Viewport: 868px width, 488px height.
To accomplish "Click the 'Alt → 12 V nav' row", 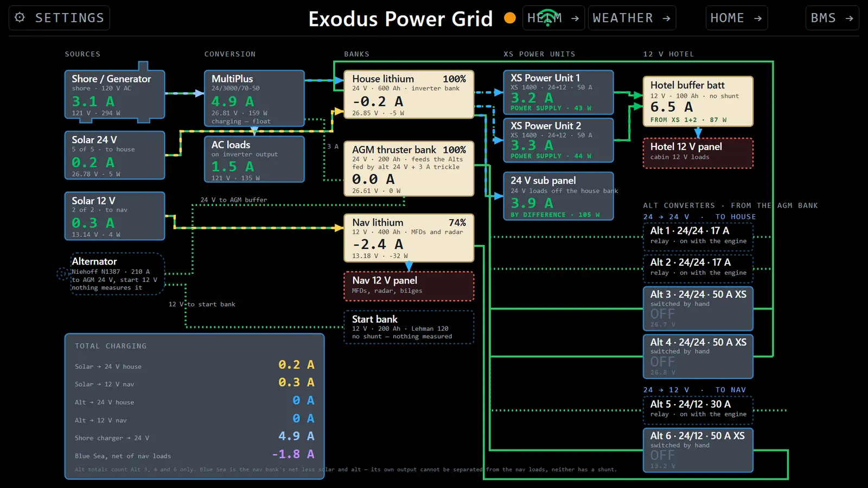I will pyautogui.click(x=194, y=419).
